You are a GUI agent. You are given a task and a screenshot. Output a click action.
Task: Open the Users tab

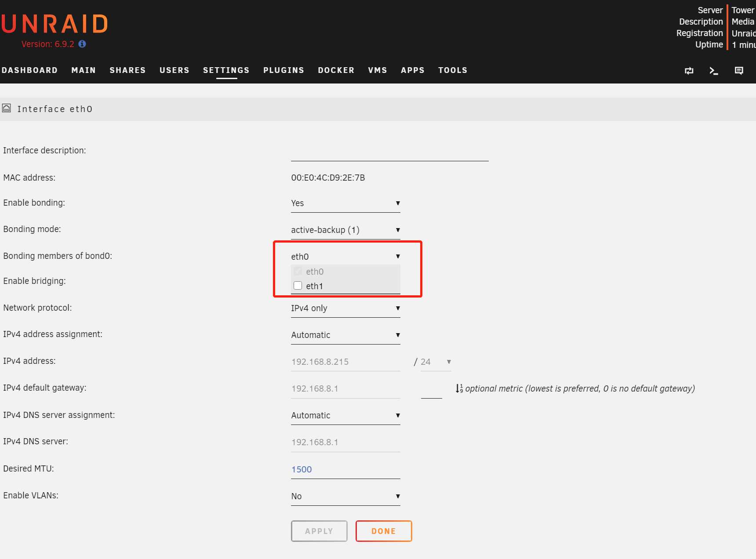(174, 70)
